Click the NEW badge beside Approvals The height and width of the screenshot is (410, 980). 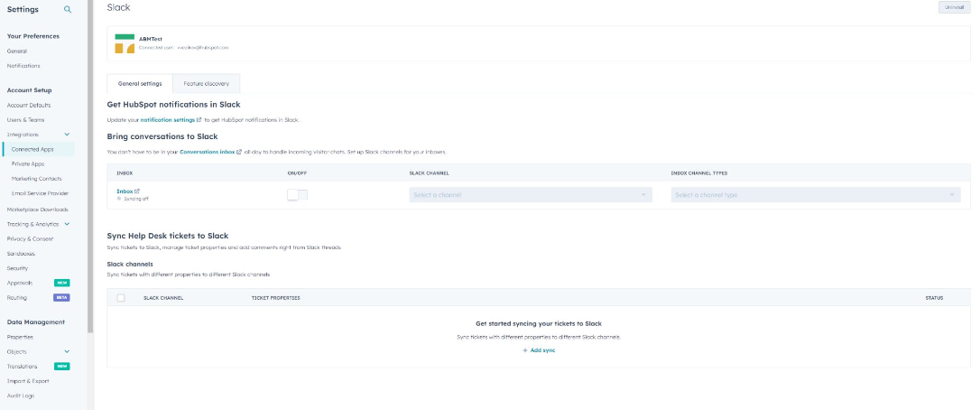pos(62,283)
